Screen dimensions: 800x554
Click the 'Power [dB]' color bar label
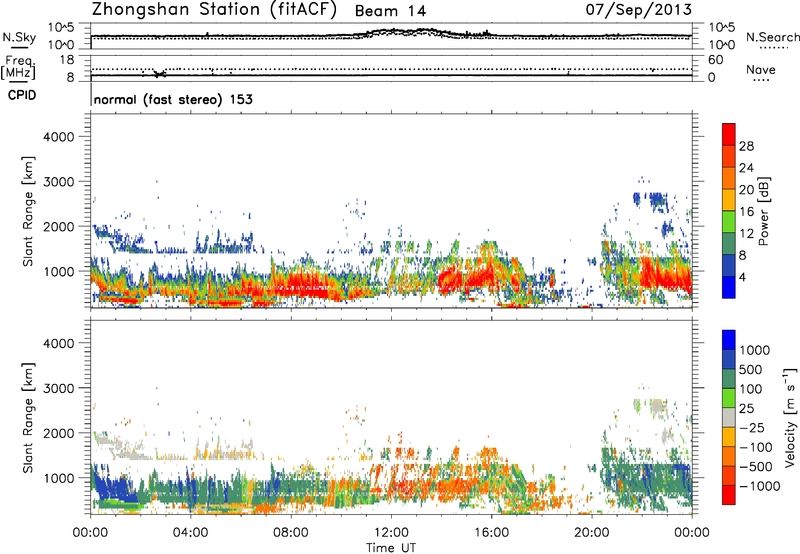pos(763,211)
